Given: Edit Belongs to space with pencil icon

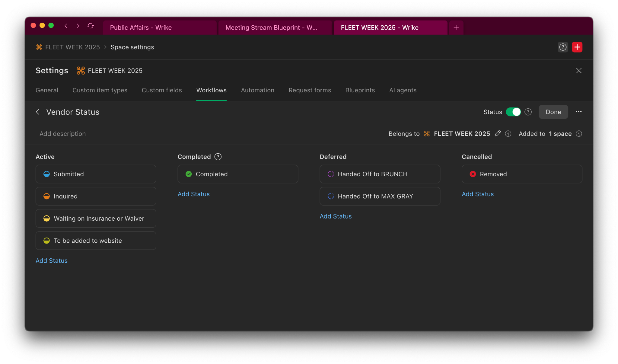Looking at the screenshot, I should click(498, 133).
